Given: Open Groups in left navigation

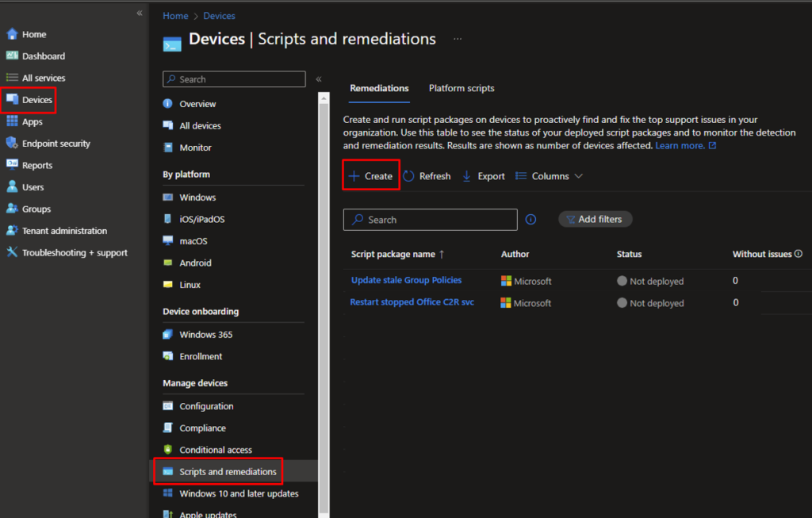Looking at the screenshot, I should tap(36, 209).
